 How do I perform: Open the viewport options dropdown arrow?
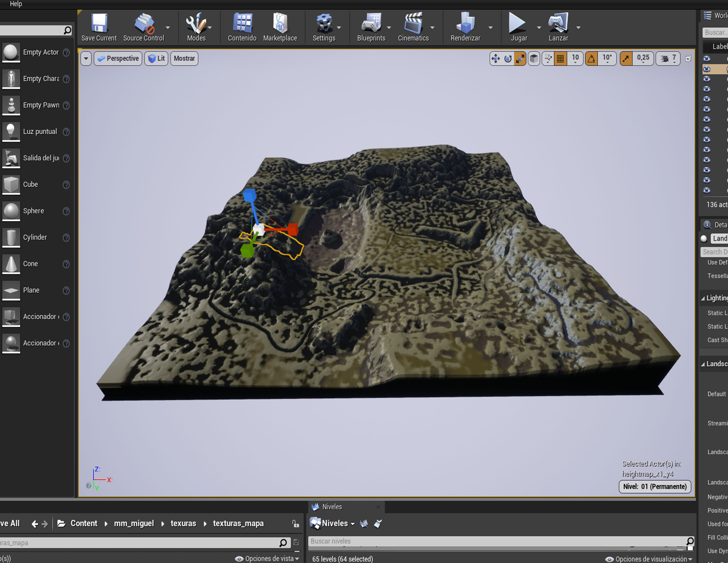point(86,59)
